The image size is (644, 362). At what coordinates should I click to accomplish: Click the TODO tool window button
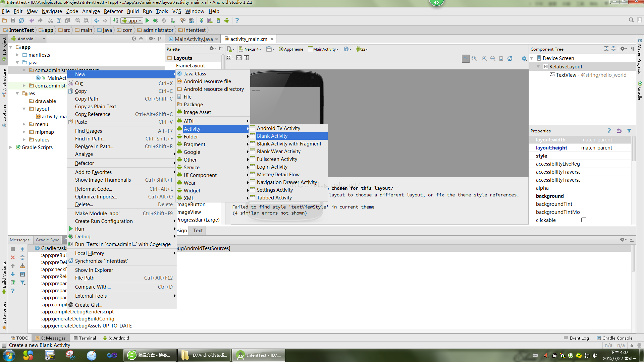pos(19,338)
